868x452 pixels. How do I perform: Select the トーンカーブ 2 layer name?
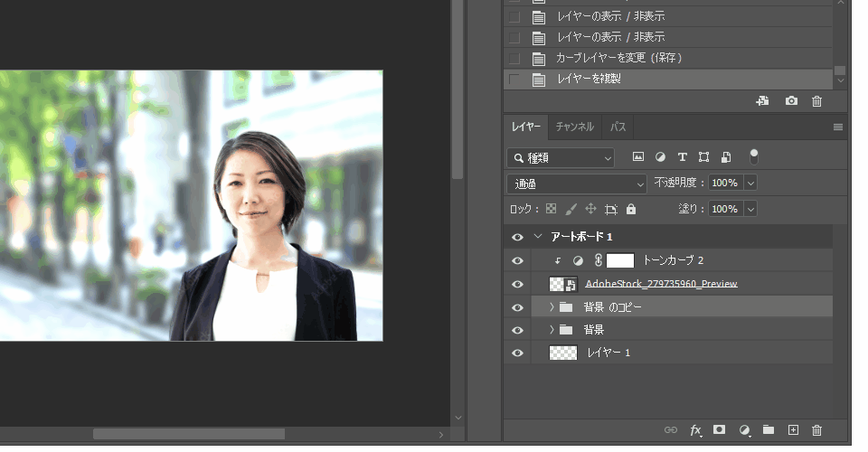[x=673, y=260]
